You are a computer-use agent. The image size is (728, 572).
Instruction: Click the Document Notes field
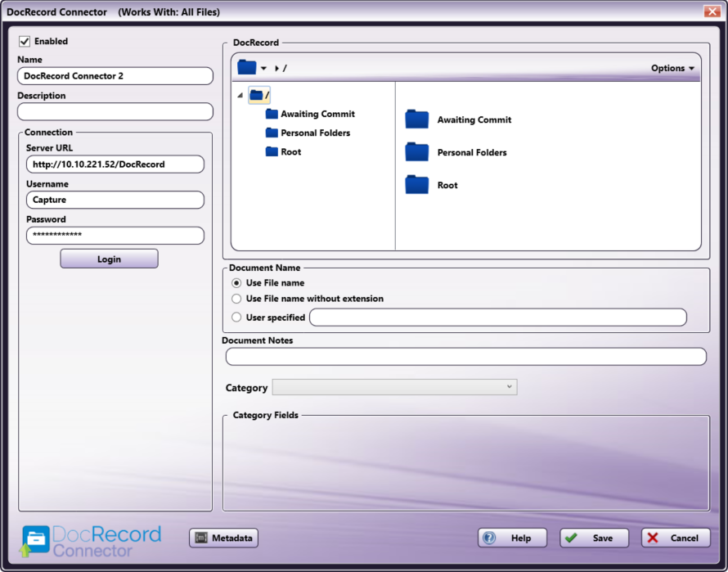[465, 357]
